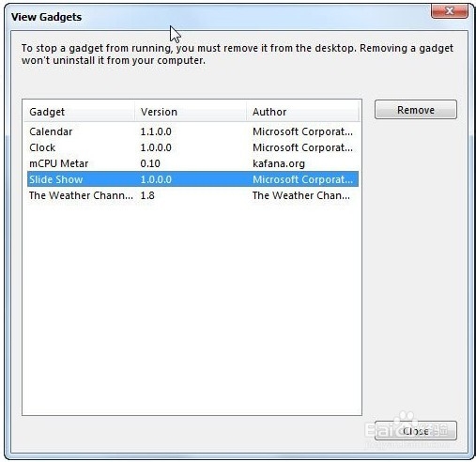476x462 pixels.
Task: Click empty space in the gadget list
Action: 192,307
